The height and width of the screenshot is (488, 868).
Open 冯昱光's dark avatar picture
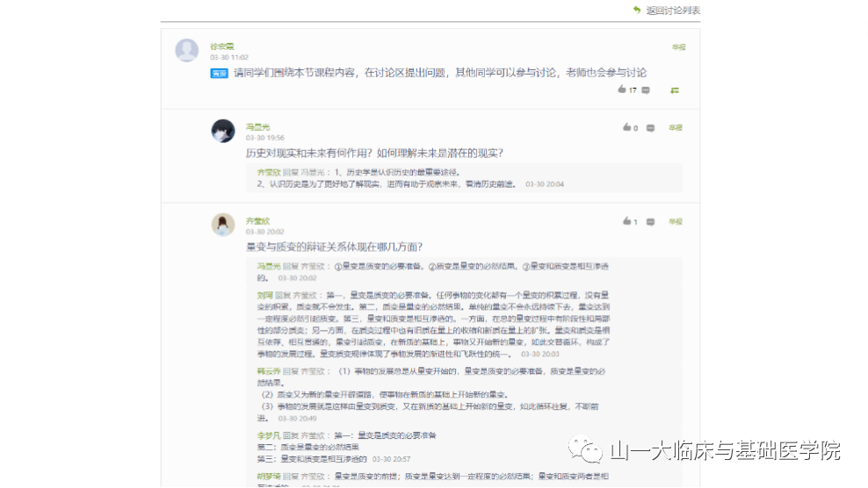tap(223, 131)
